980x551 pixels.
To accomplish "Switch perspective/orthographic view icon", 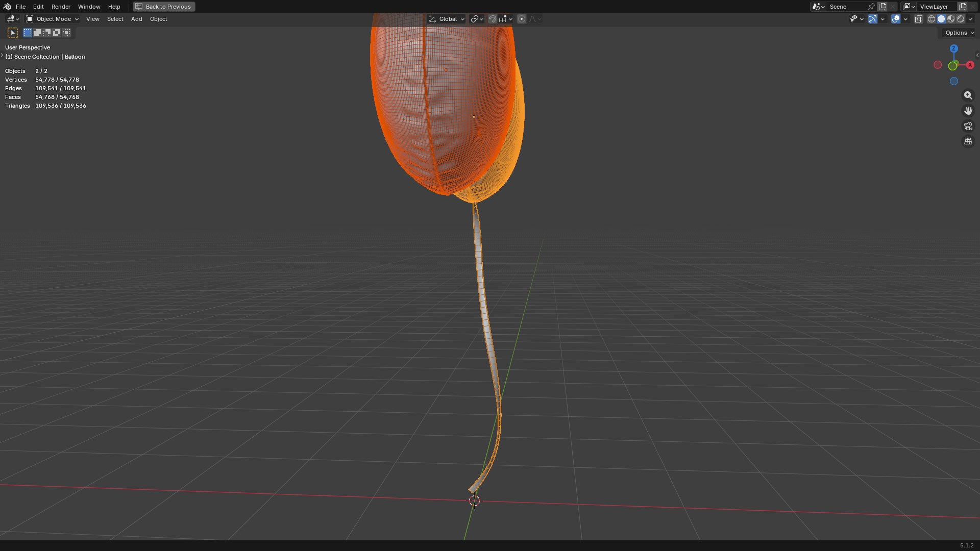I will pos(968,141).
